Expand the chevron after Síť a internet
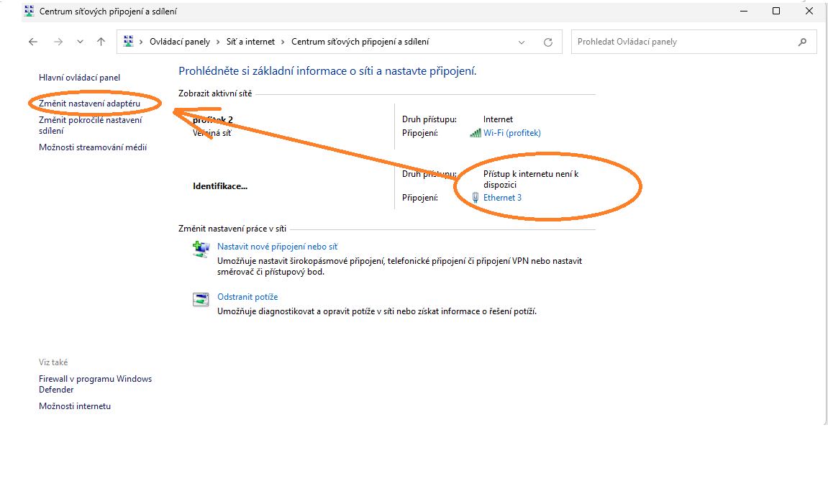The width and height of the screenshot is (828, 504). [x=283, y=42]
